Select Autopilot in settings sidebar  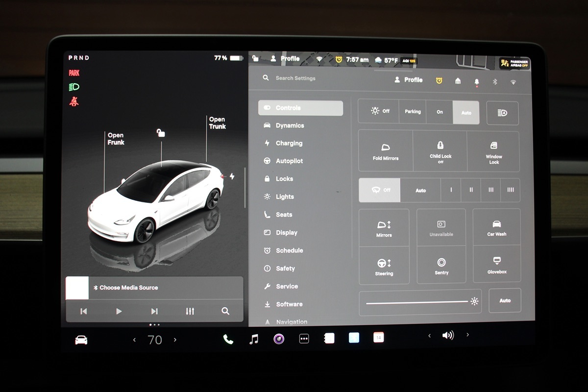pos(289,161)
